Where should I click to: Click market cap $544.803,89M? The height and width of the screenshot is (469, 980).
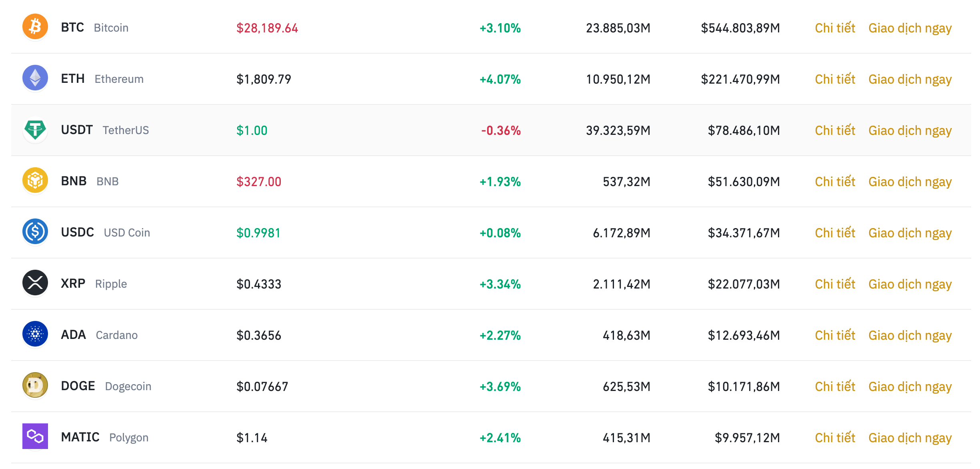click(x=740, y=28)
